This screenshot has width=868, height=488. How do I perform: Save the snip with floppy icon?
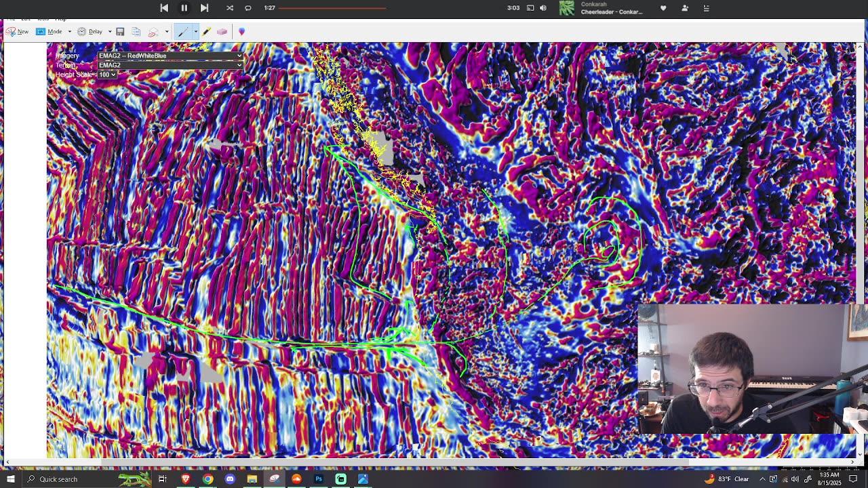click(120, 31)
